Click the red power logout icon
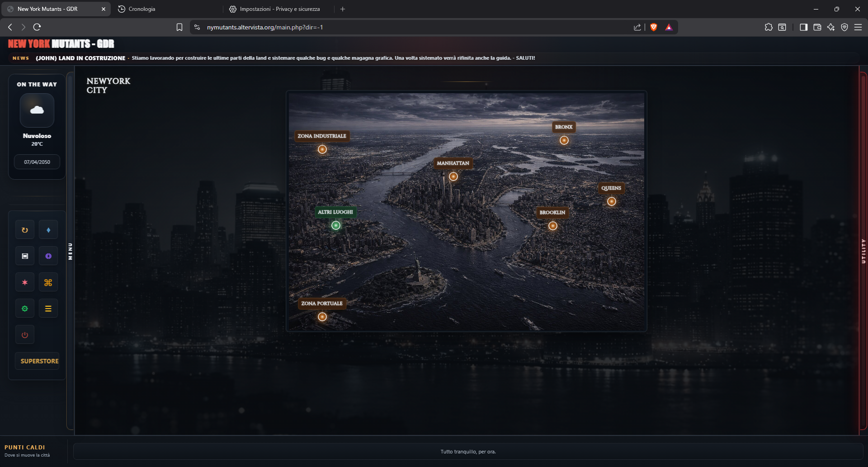868x467 pixels. [x=25, y=335]
